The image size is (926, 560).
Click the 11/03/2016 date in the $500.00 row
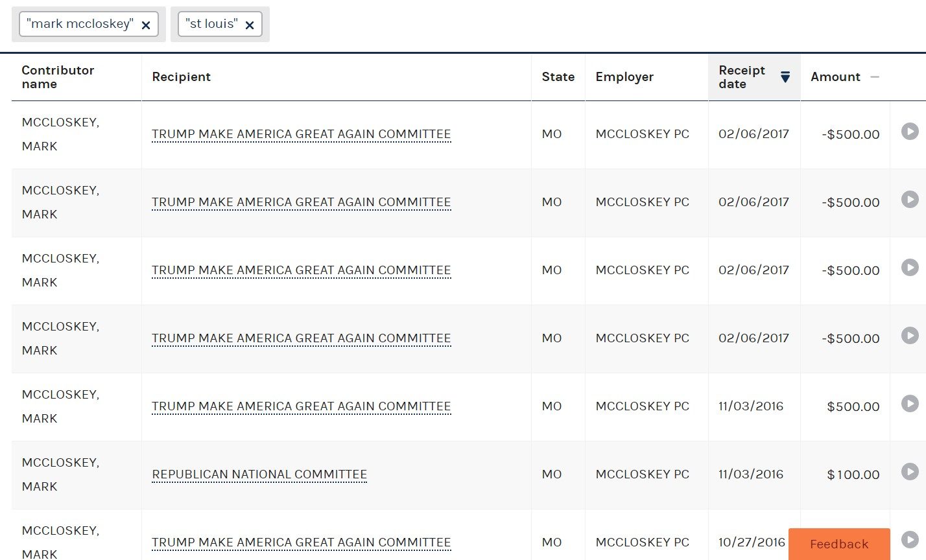click(x=751, y=406)
